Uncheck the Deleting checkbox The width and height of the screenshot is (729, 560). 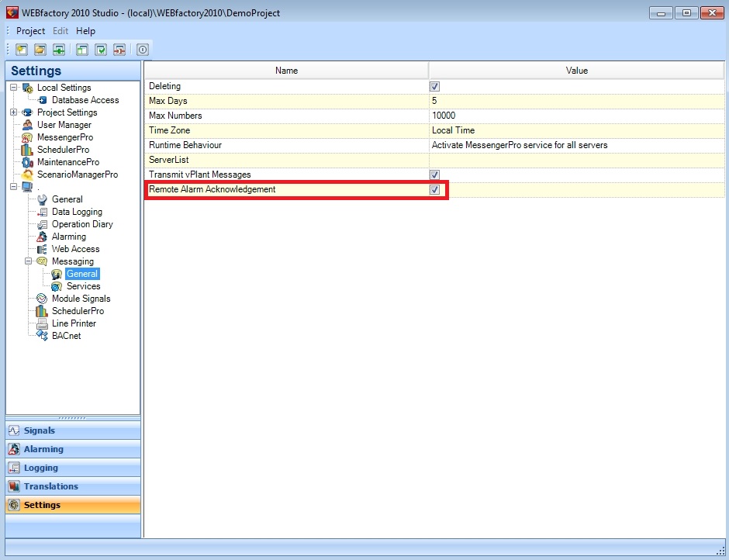[x=434, y=86]
